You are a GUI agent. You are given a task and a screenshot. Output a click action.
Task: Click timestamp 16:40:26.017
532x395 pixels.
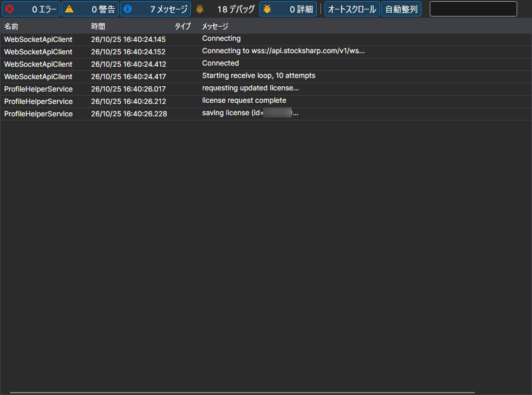[128, 89]
